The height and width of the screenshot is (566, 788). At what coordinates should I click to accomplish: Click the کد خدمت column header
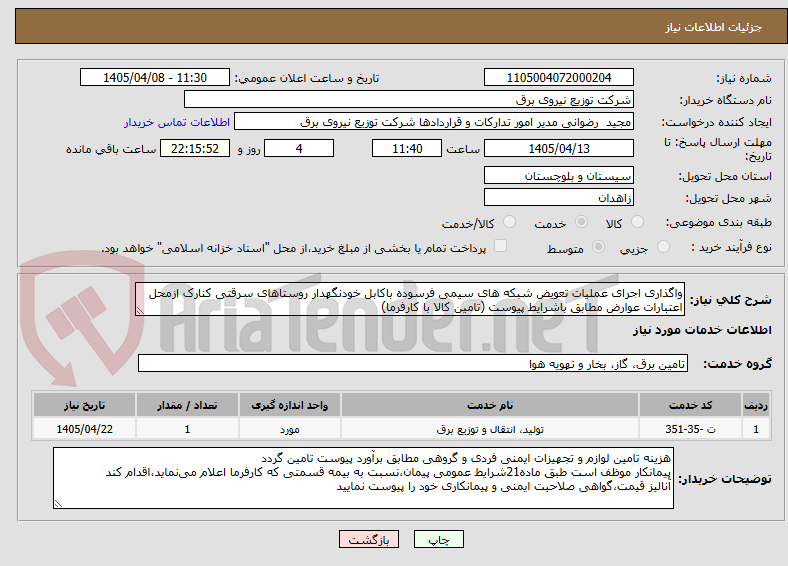[691, 405]
